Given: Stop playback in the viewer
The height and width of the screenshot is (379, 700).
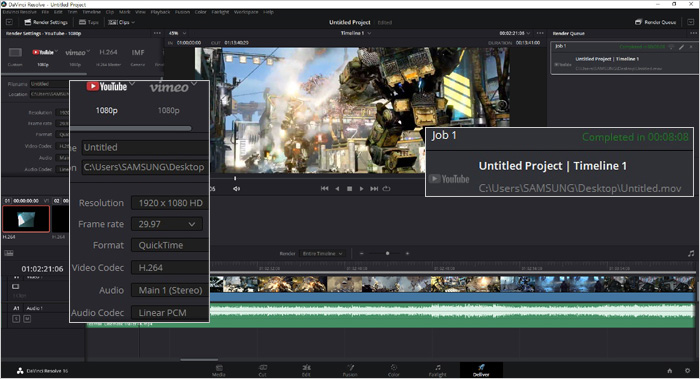Looking at the screenshot, I should [349, 189].
